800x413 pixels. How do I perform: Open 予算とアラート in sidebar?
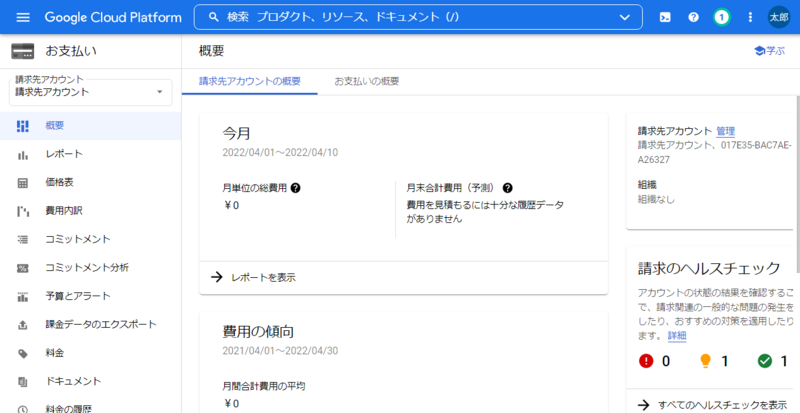(x=77, y=296)
